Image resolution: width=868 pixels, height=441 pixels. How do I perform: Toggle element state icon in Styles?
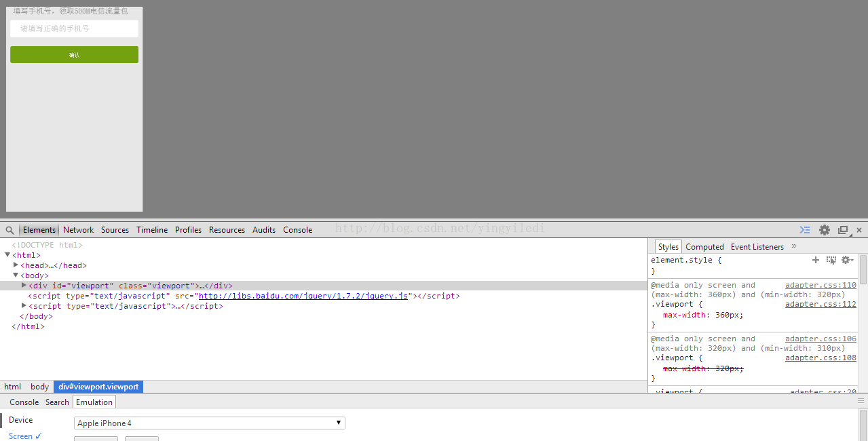pos(831,260)
